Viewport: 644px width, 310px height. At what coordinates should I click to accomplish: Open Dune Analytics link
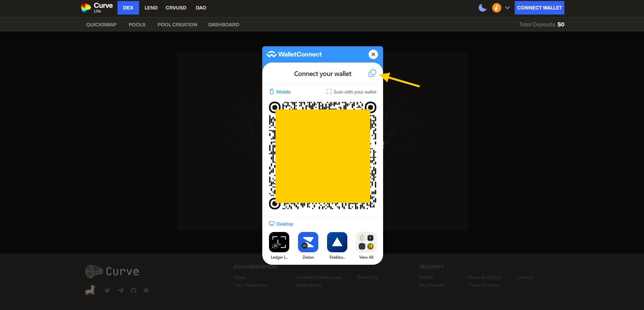click(x=484, y=277)
